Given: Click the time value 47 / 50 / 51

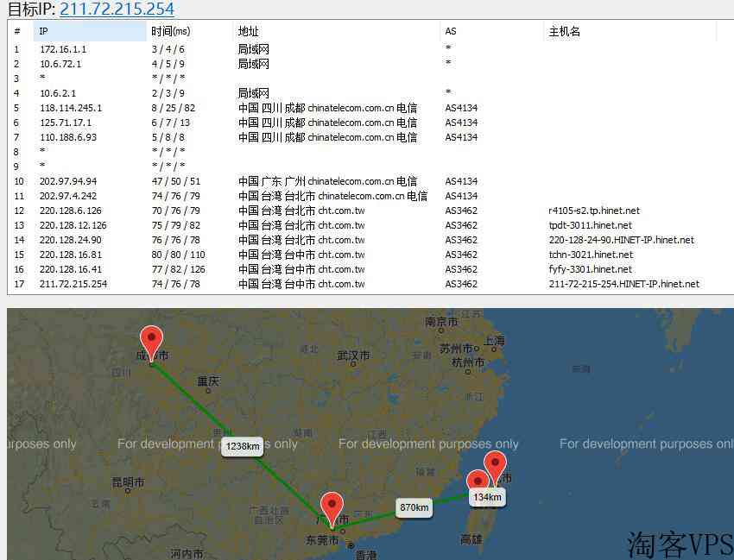Looking at the screenshot, I should (175, 181).
